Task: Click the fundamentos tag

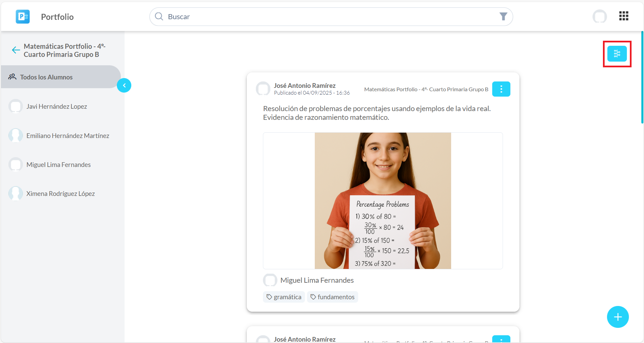Action: [x=332, y=297]
